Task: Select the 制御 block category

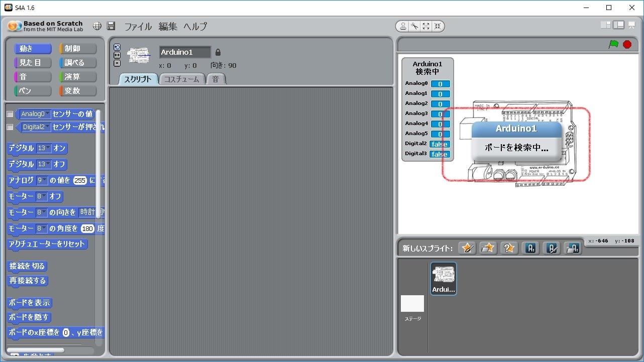Action: coord(78,49)
